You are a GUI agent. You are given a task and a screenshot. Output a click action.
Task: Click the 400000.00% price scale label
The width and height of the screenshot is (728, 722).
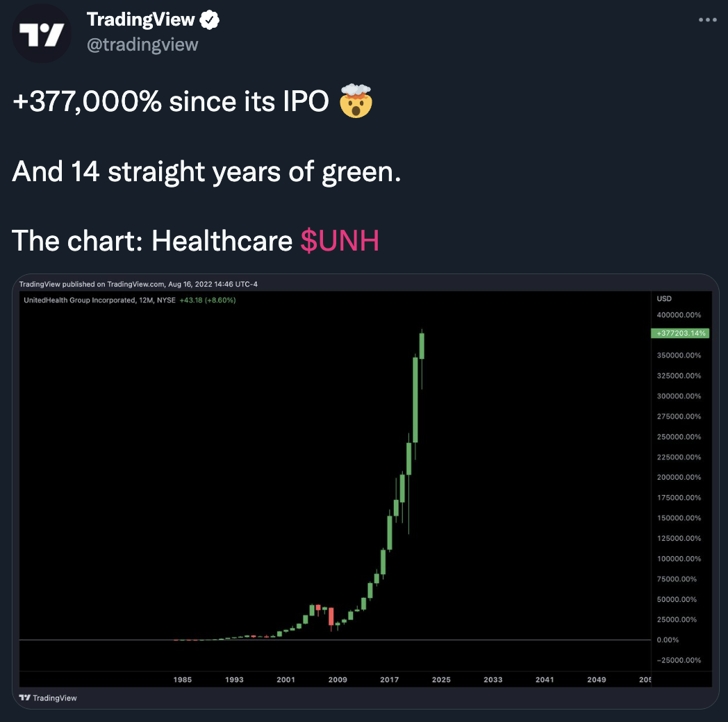(x=679, y=314)
